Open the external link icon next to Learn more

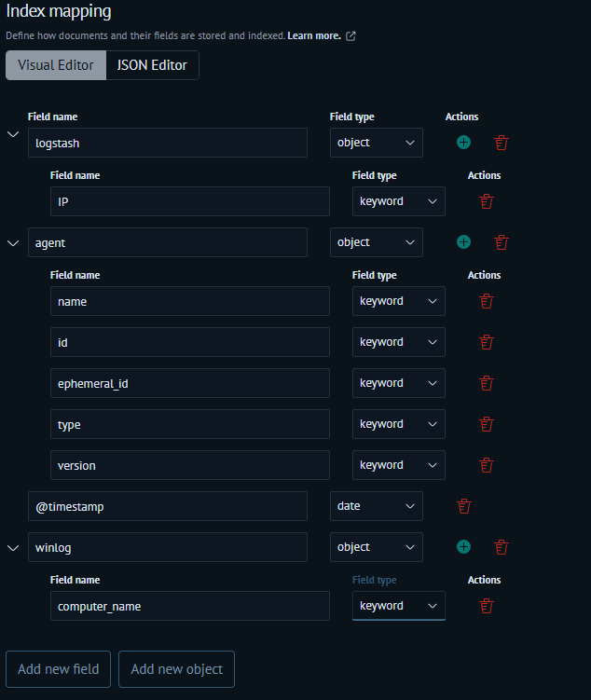point(350,36)
